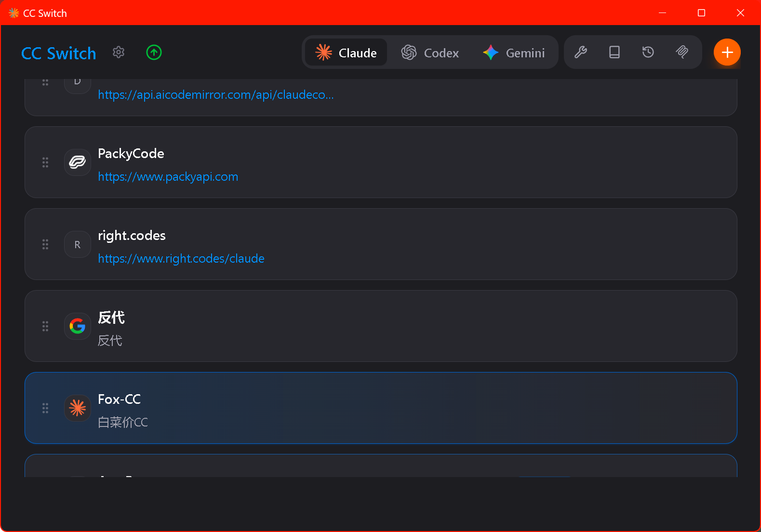Grab the drag handle of right.codes
The image size is (761, 532).
[45, 244]
